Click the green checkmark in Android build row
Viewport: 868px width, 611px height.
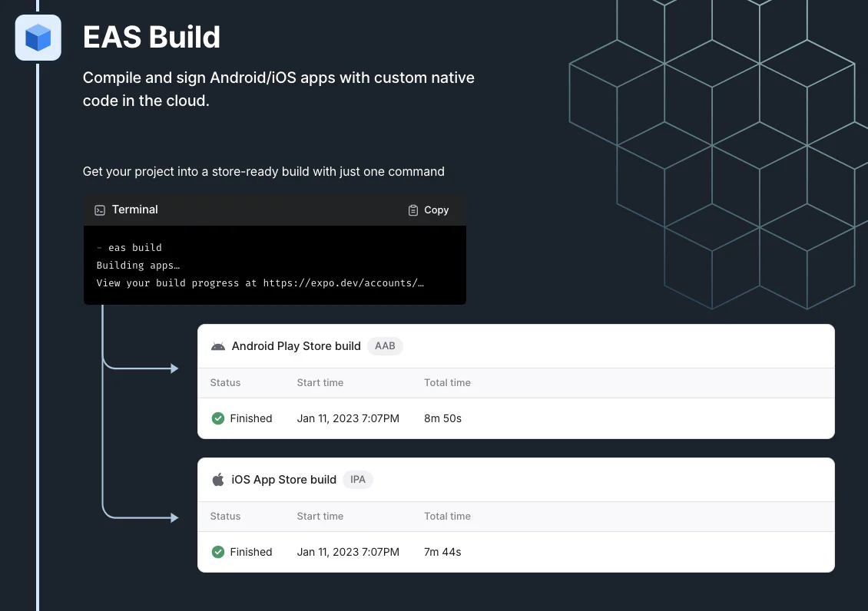218,418
